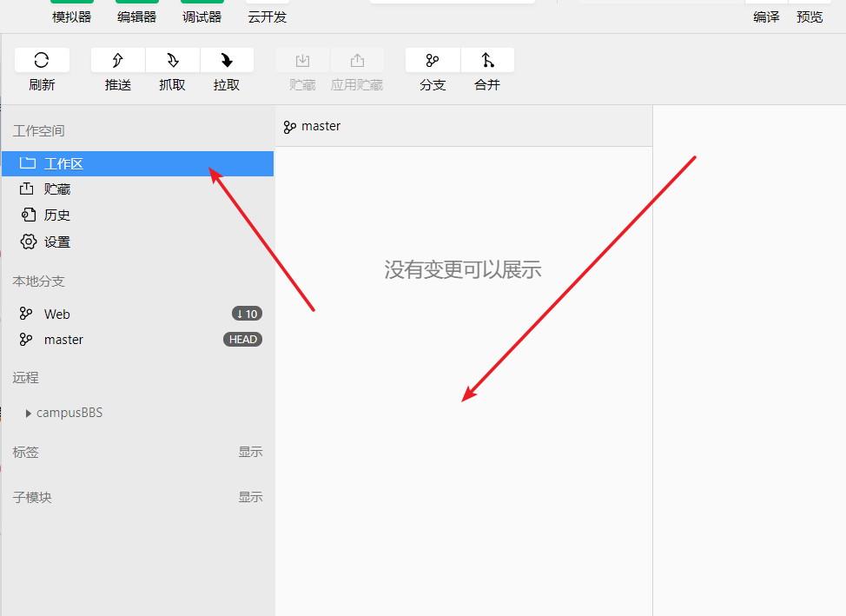Screen dimensions: 846x616
Task: Open the 历史 history item
Action: (137, 215)
